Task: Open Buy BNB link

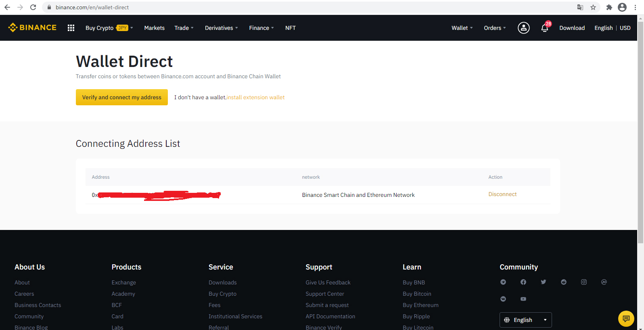Action: (x=414, y=282)
